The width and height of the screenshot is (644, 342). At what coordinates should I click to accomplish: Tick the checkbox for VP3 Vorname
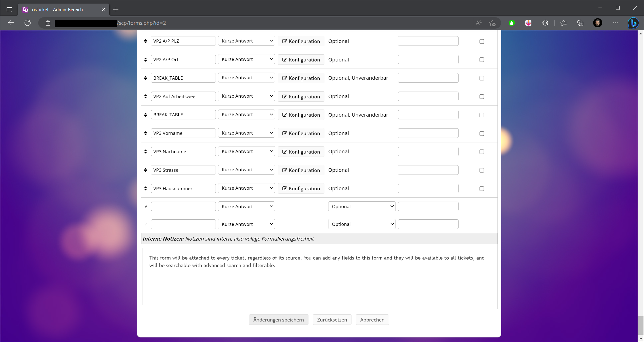[x=482, y=134]
